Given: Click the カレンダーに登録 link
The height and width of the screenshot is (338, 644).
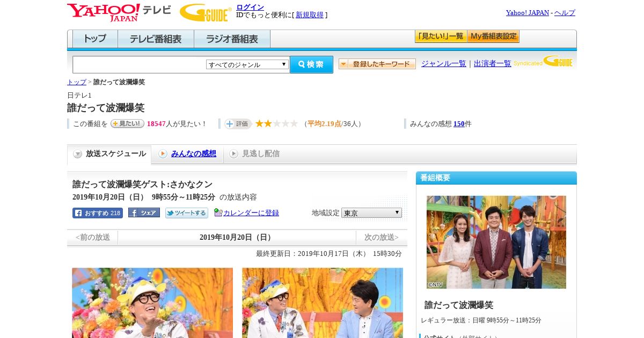Looking at the screenshot, I should click(251, 213).
